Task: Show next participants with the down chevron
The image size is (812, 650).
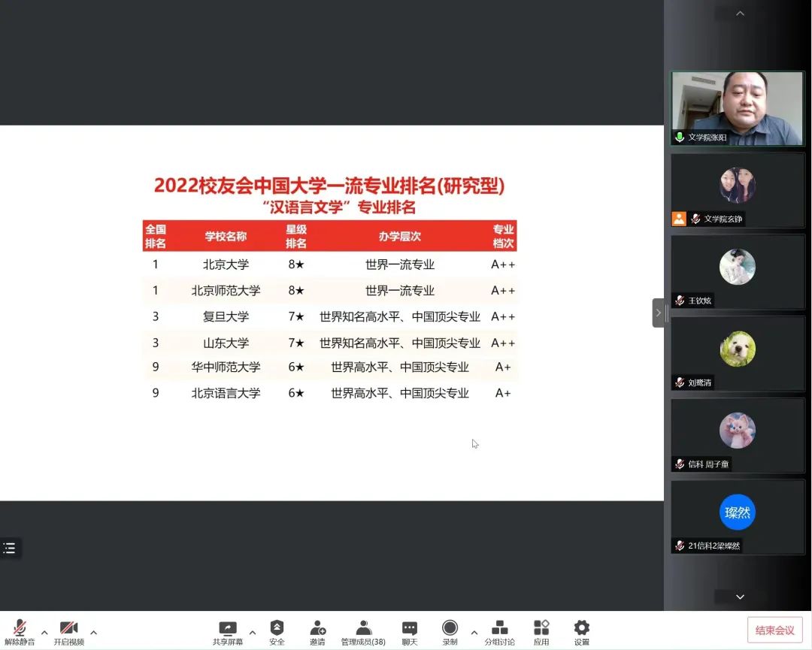Action: 740,597
